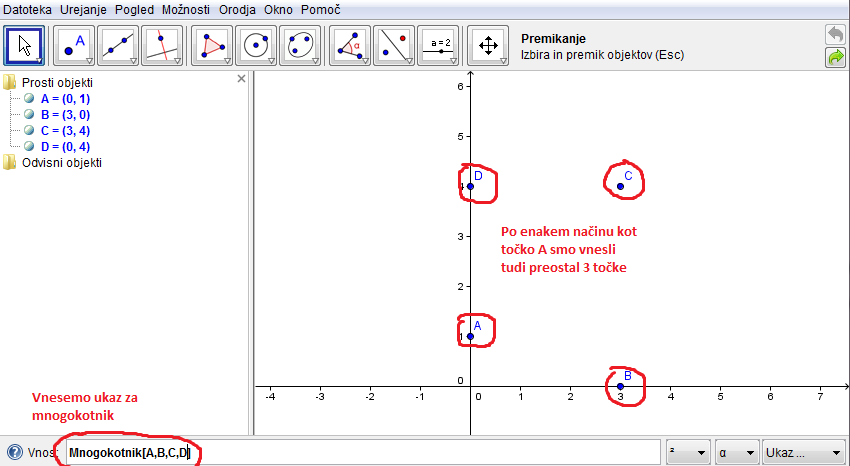Expand the Odvisni objekti folder
This screenshot has width=850, height=466.
pos(9,163)
